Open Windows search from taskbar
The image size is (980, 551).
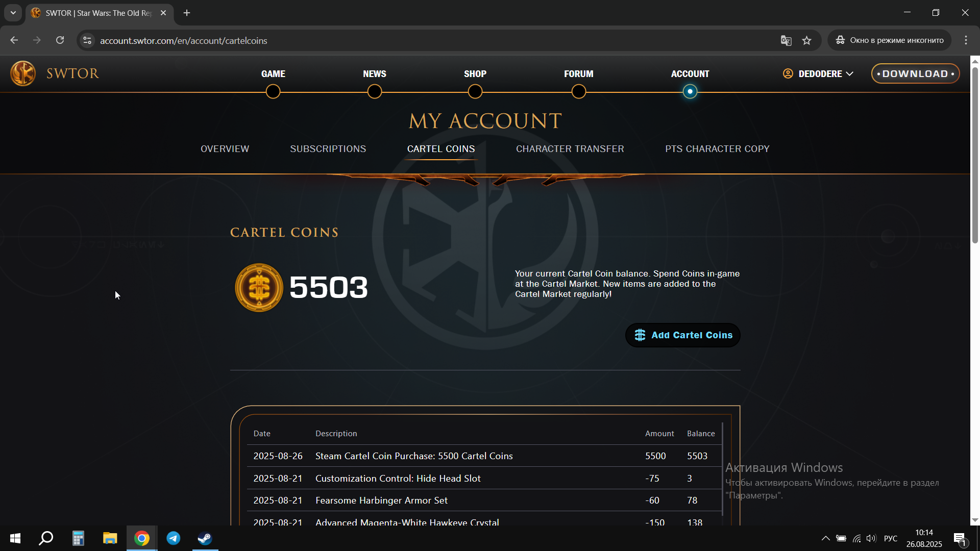[x=46, y=538]
